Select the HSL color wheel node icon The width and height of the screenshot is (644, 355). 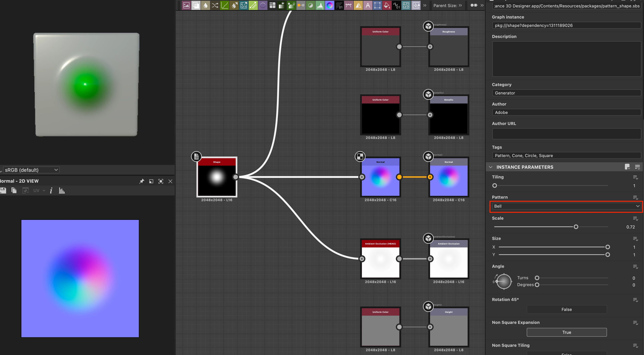[x=329, y=5]
